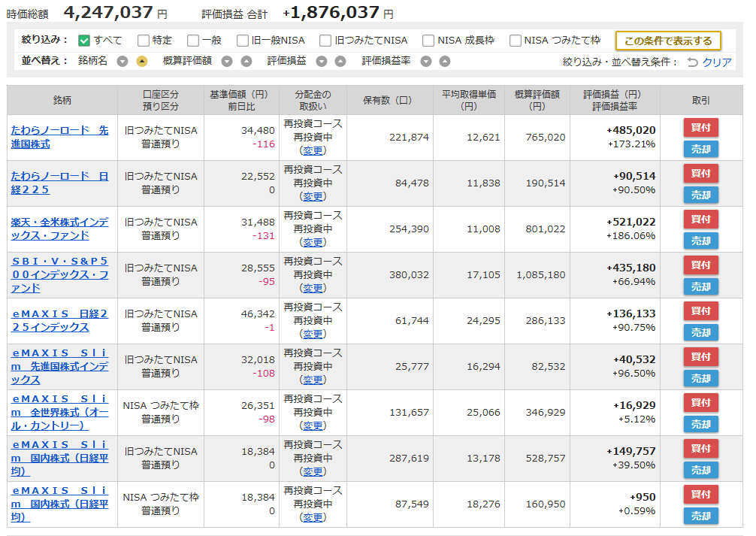
Task: Click 変更 in eMAXIS Slim 先進国株式 row
Action: pos(313,380)
